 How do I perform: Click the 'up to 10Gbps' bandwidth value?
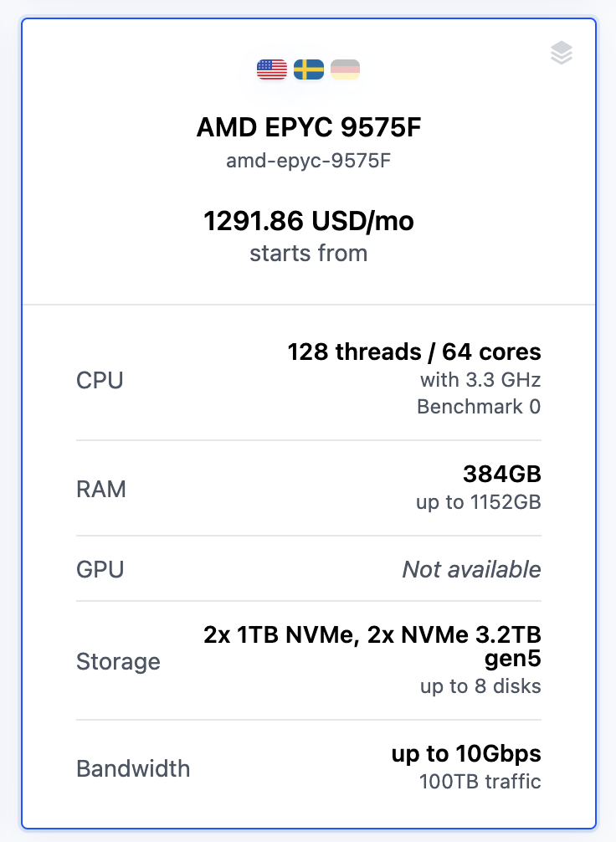click(466, 753)
